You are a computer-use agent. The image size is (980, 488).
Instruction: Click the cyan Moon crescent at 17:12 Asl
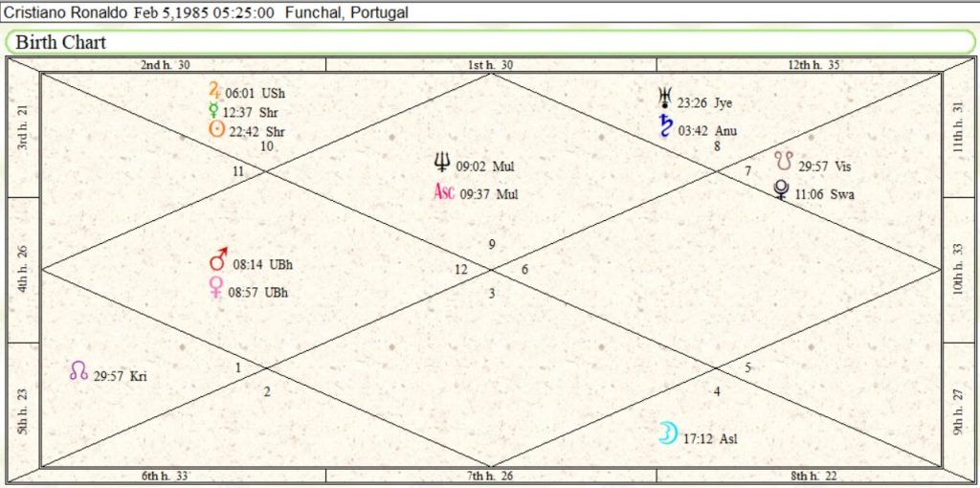pyautogui.click(x=668, y=434)
